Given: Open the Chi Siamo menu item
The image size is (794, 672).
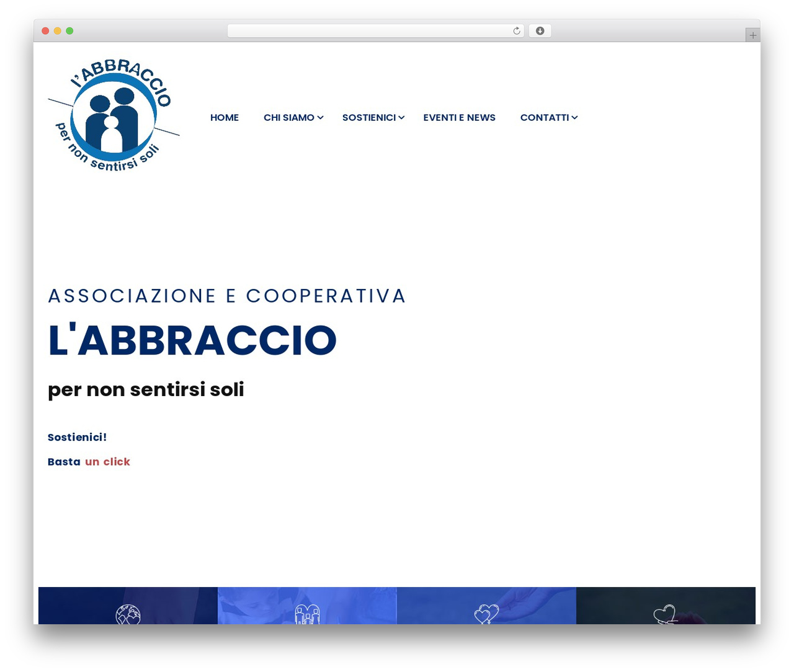Looking at the screenshot, I should [289, 117].
